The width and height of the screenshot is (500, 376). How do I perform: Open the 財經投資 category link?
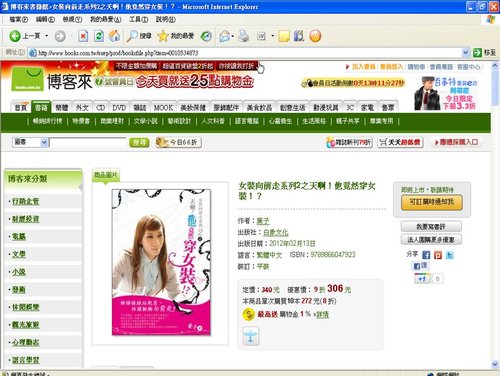25,219
